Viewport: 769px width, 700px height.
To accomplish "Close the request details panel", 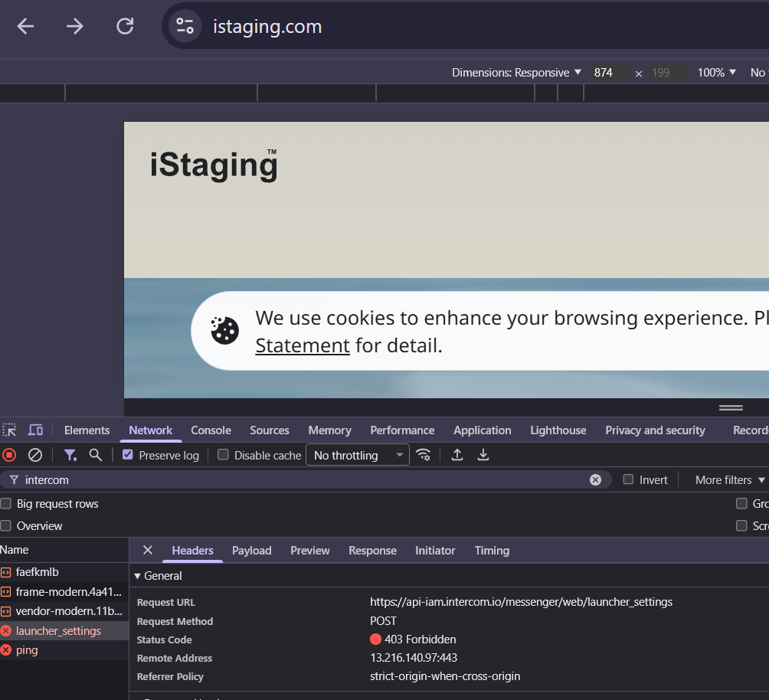I will 148,551.
